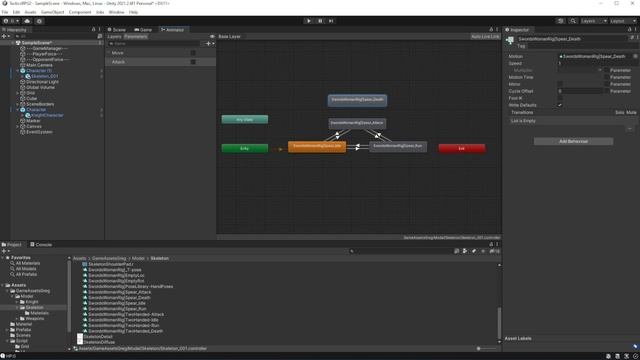Screen dimensions: 640x360
Task: Switch to Layers view in Animator
Action: (114, 37)
